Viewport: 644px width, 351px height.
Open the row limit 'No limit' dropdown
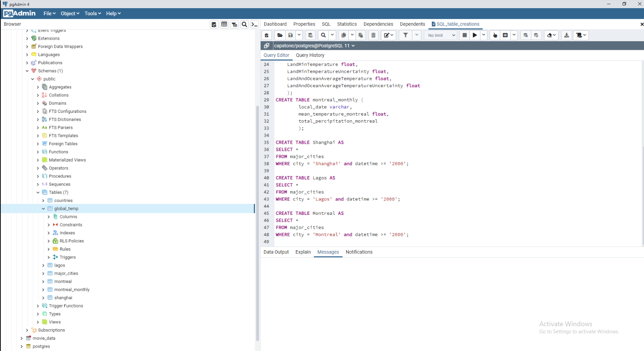coord(441,35)
